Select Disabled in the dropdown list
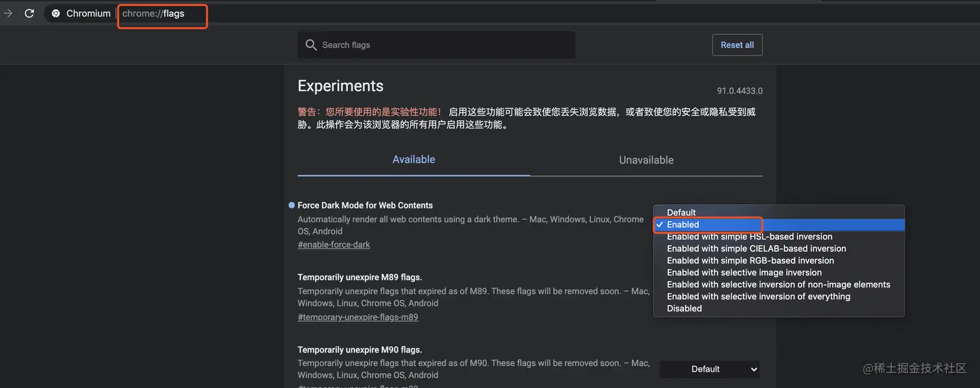 (684, 308)
